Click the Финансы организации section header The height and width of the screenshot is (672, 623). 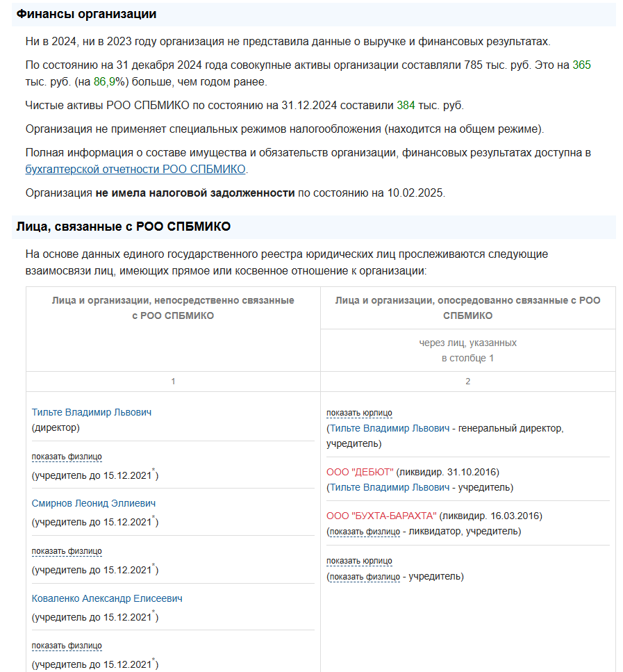pyautogui.click(x=87, y=14)
